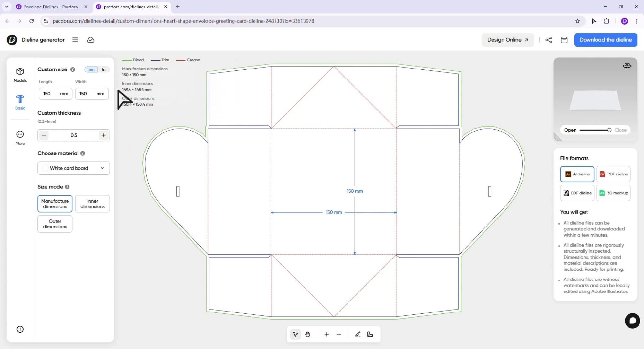Close the dielines-detail tab
Viewport: 644px width, 349px height.
166,6
